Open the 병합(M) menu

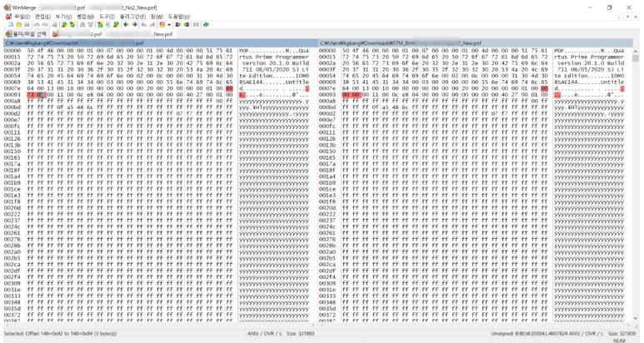click(86, 17)
